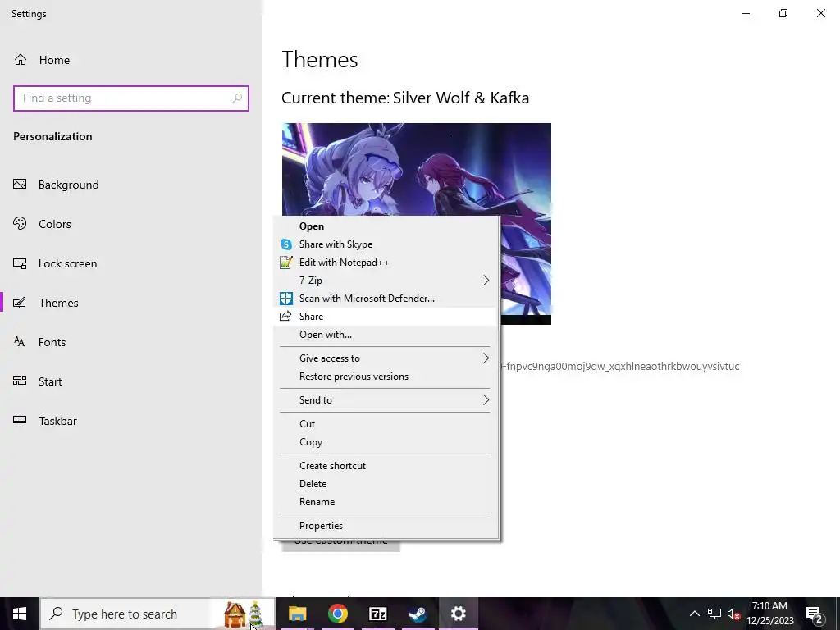Click the Settings gear in the taskbar
The image size is (840, 630).
click(458, 614)
